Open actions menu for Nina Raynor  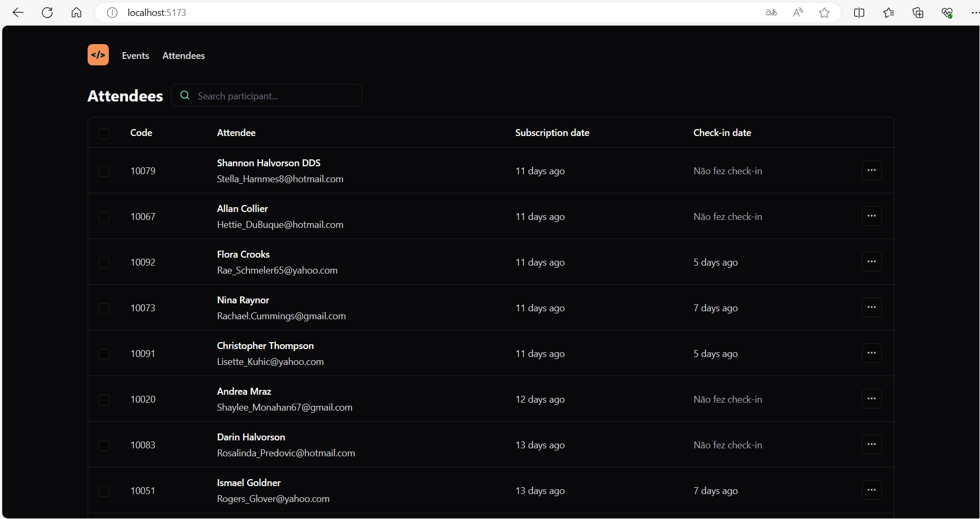point(872,308)
